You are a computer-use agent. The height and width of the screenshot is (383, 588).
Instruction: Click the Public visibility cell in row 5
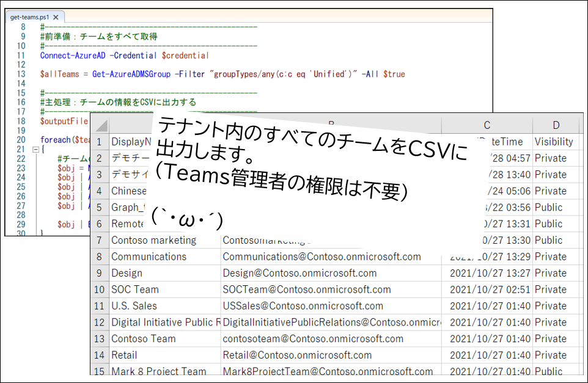pos(556,207)
